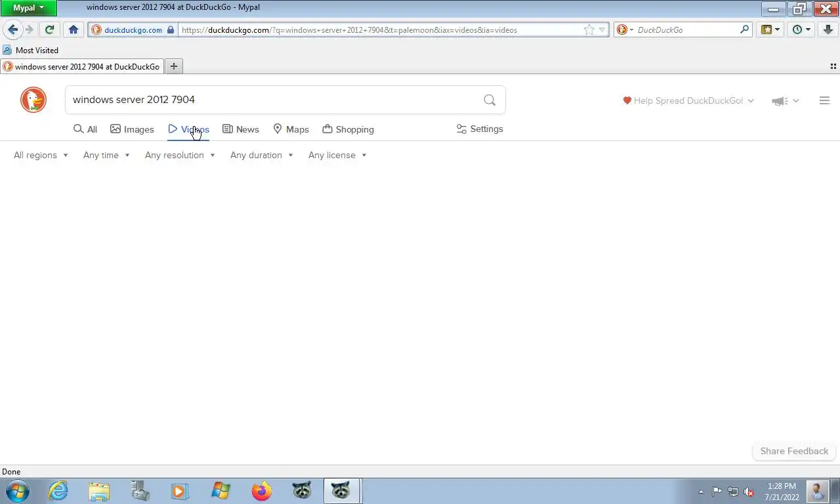The width and height of the screenshot is (840, 504).
Task: Switch to the All results tab
Action: [85, 129]
